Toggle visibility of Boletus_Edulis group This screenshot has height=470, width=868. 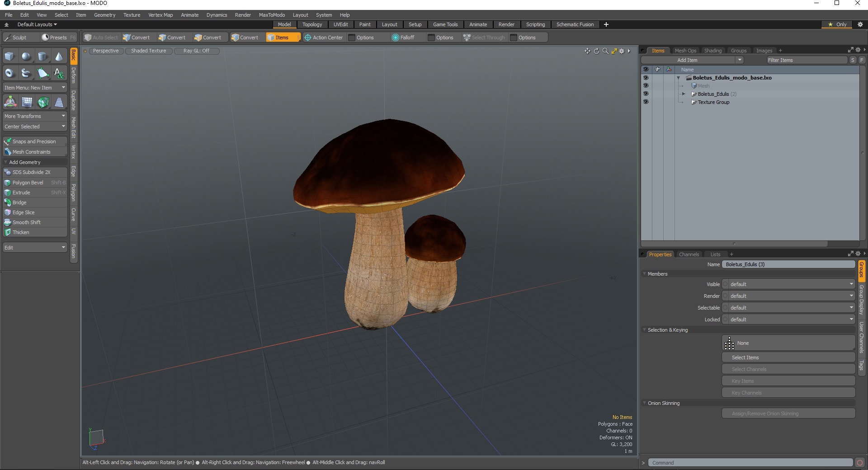646,94
